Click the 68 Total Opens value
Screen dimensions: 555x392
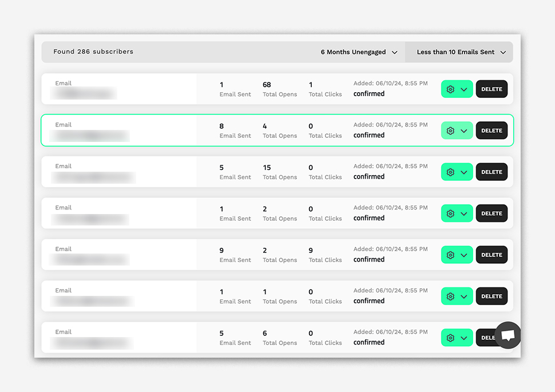tap(267, 85)
